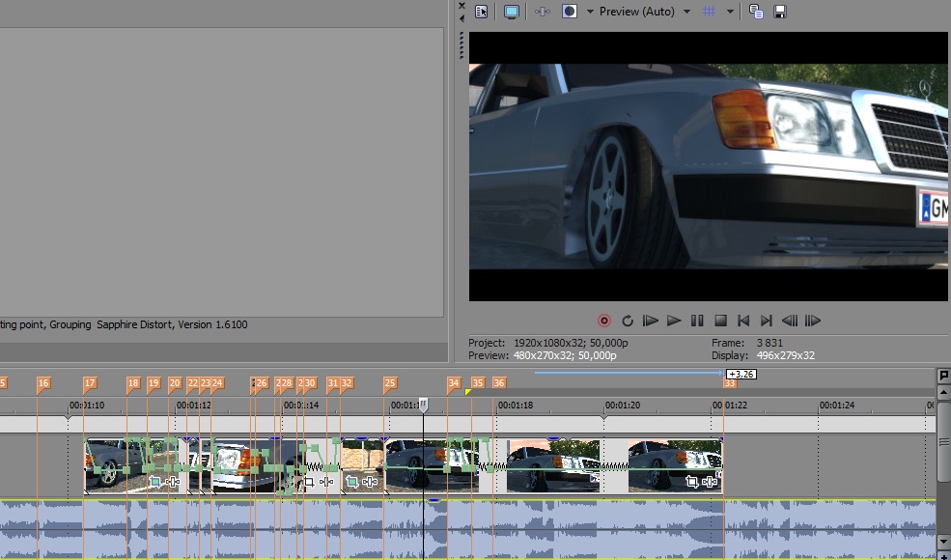951x560 pixels.
Task: Open Project Video Properties icon
Action: click(x=482, y=12)
